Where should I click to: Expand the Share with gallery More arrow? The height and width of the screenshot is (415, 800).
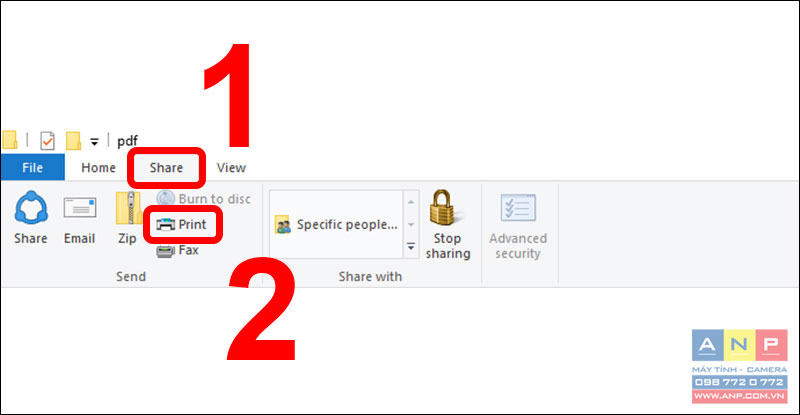pyautogui.click(x=411, y=247)
